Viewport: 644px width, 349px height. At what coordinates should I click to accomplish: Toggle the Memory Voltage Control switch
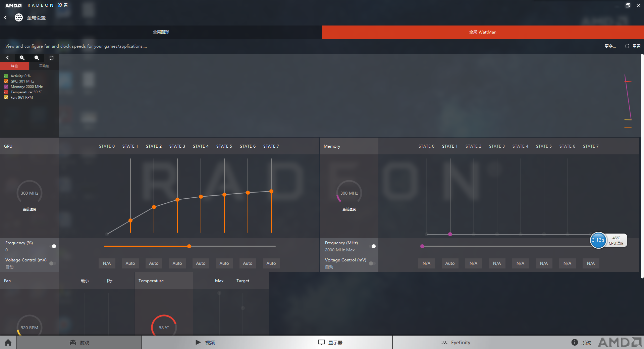pyautogui.click(x=372, y=263)
